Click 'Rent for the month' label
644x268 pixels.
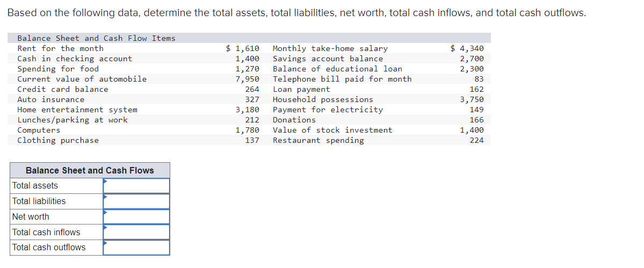point(60,48)
